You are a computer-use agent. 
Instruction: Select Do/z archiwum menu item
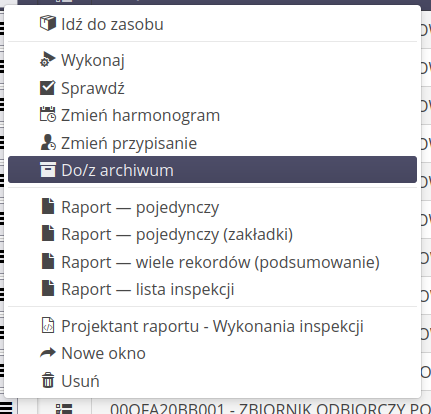point(212,169)
